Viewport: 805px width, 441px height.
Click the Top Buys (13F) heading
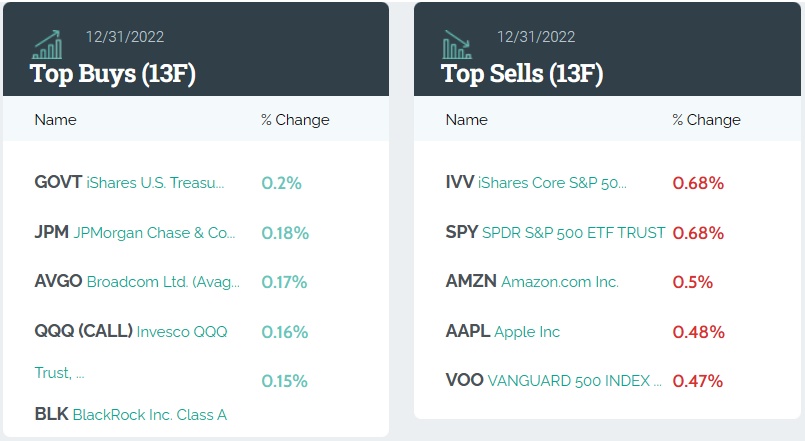click(x=111, y=73)
